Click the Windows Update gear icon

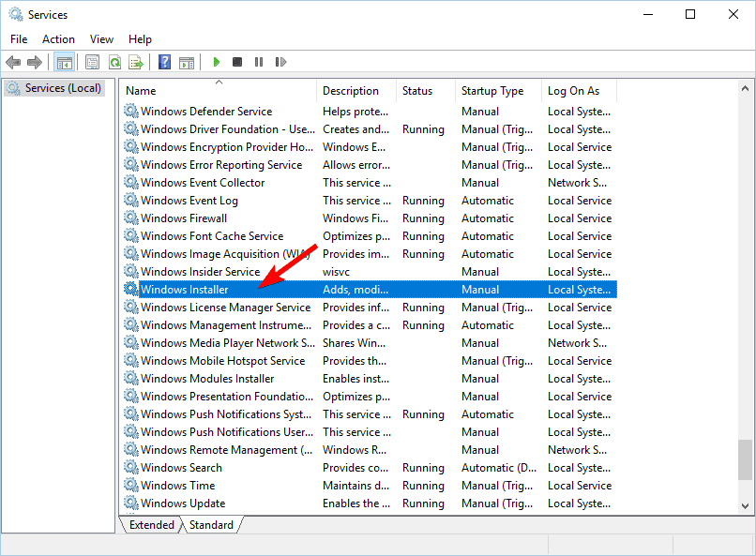130,503
